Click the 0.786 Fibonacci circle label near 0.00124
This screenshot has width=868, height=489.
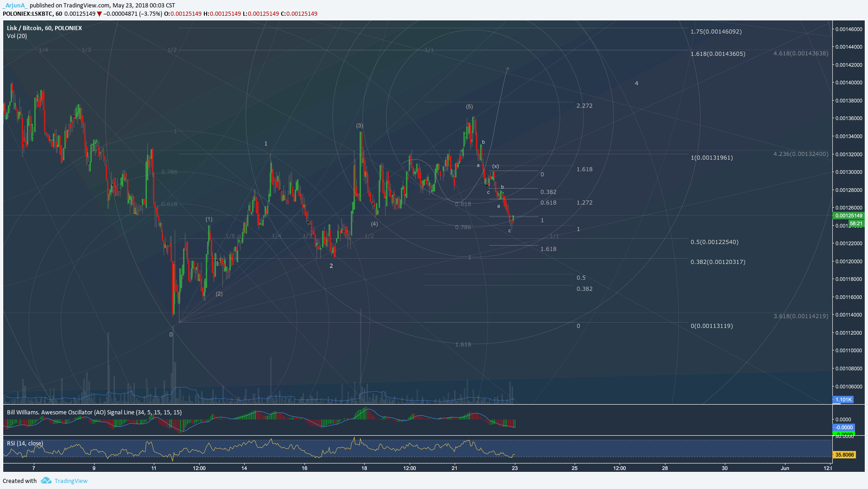point(463,228)
